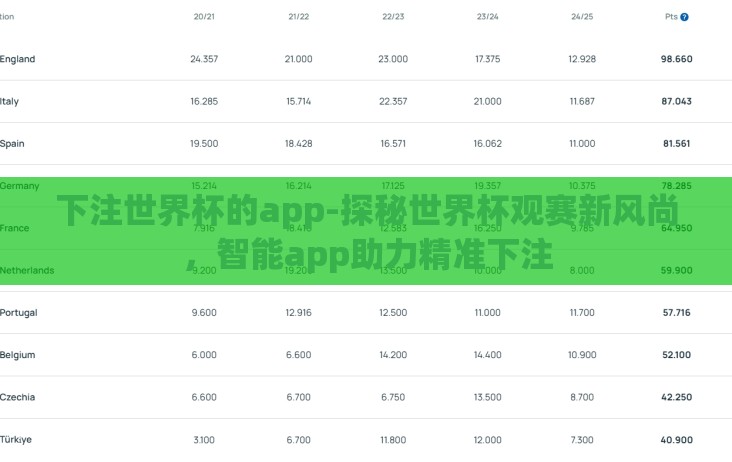
Task: Select Portugal's 20/21 value 9.600
Action: pyautogui.click(x=204, y=313)
